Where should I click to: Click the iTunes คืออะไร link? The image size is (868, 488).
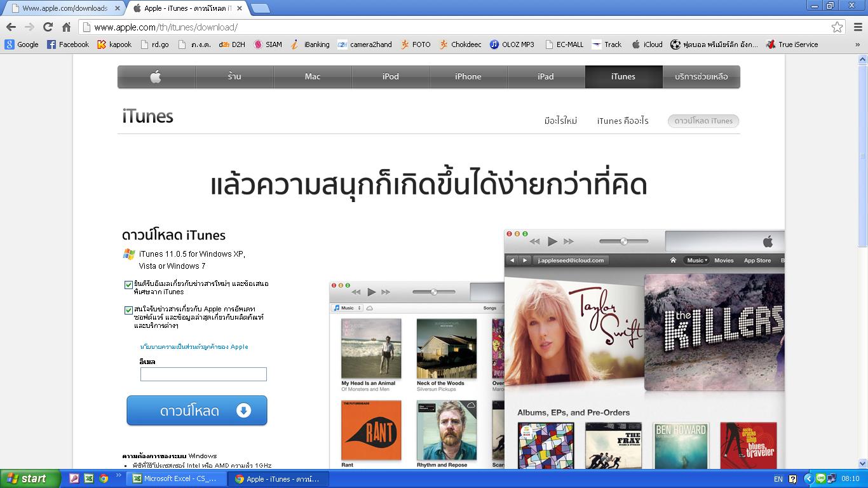[622, 121]
